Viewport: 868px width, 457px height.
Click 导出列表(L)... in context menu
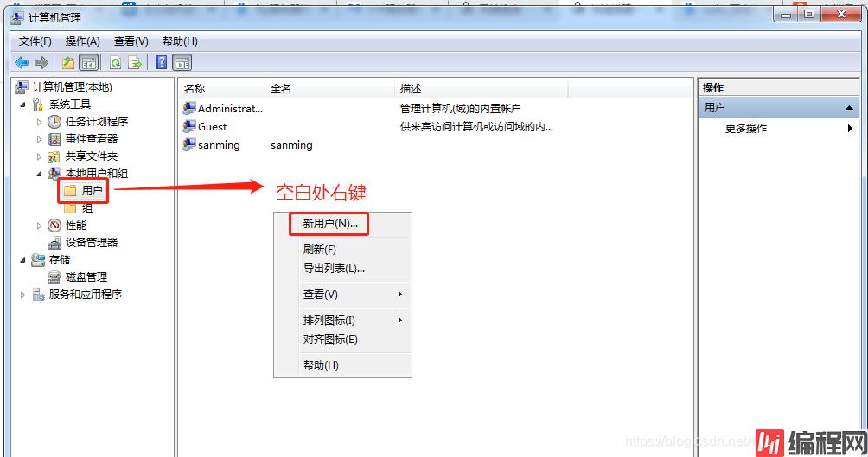[x=334, y=268]
